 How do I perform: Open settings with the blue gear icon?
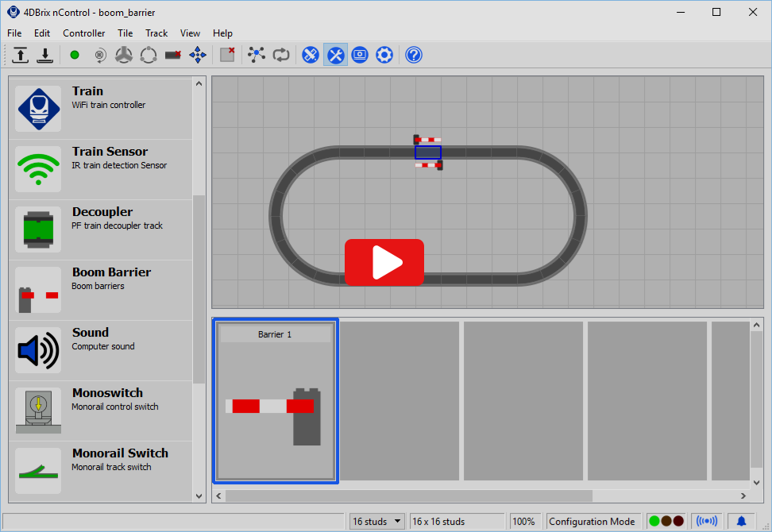[x=384, y=55]
